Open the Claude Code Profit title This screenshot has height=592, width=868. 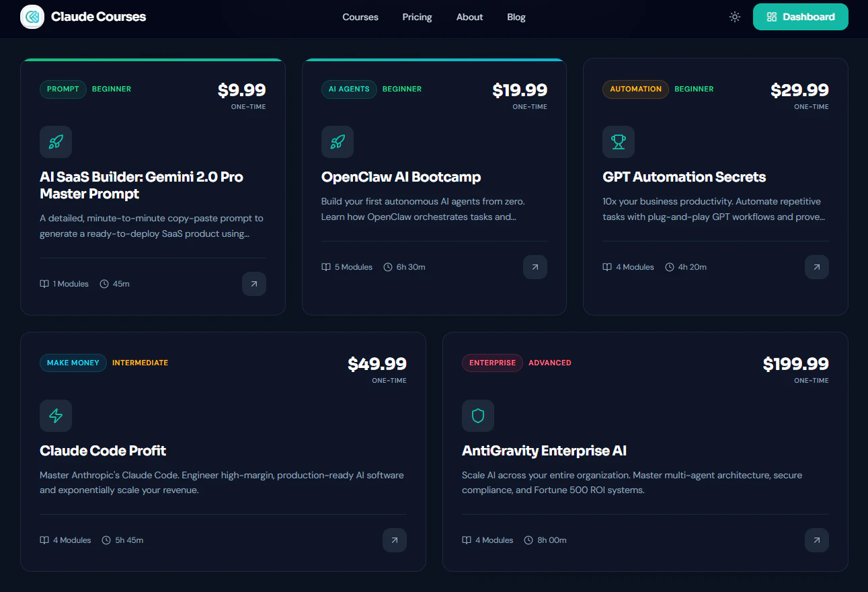click(103, 451)
